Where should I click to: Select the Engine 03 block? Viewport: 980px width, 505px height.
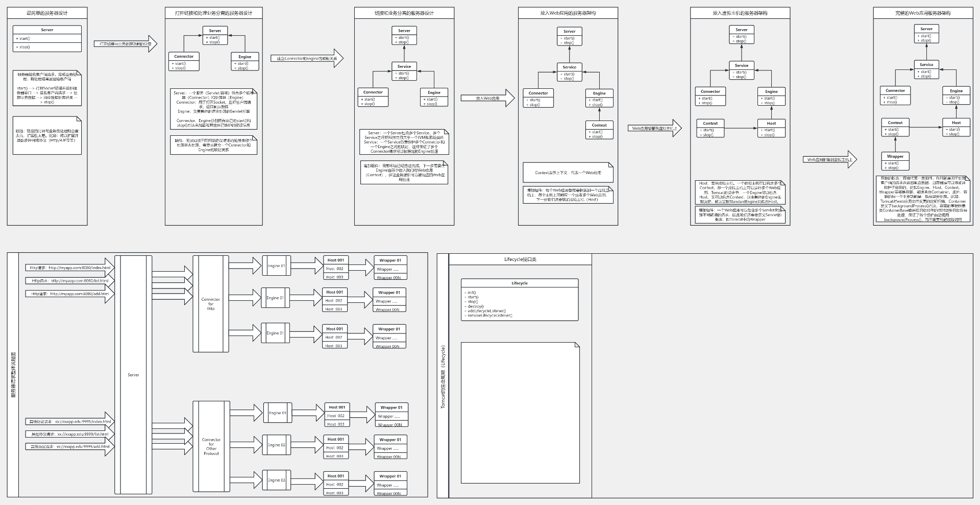click(x=277, y=480)
